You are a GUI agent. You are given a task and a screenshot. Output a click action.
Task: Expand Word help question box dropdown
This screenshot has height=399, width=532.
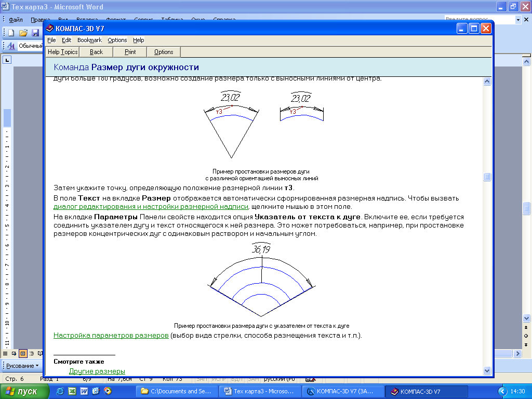click(x=518, y=20)
